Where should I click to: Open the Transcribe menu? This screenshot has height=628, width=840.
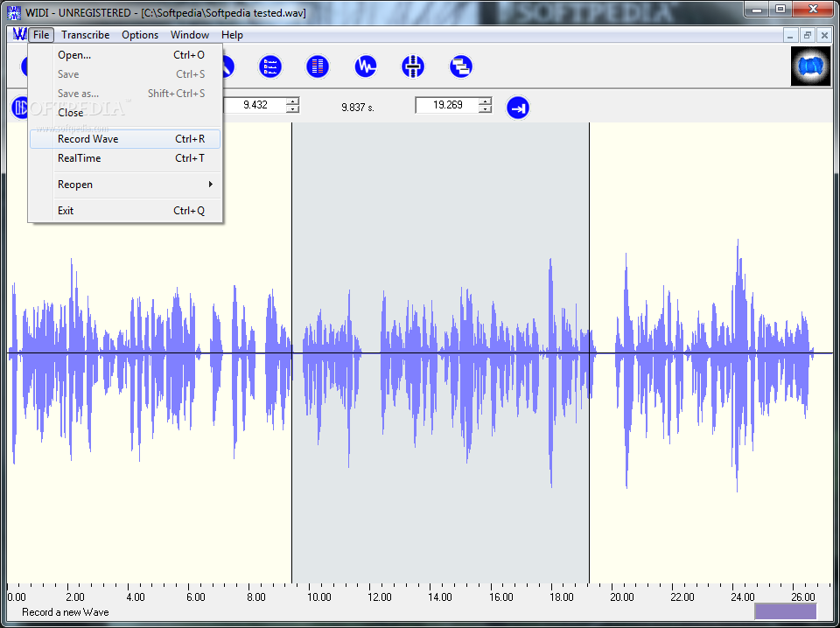pos(85,35)
